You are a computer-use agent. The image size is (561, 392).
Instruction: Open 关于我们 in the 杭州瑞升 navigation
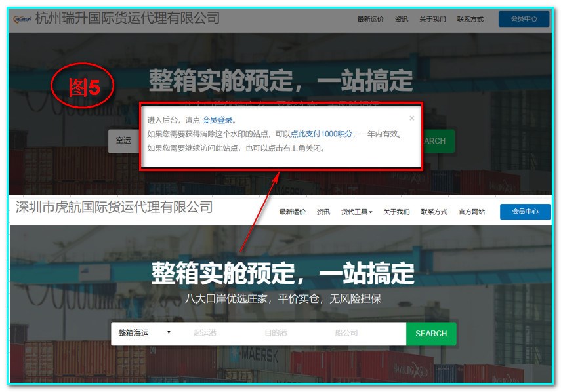(432, 19)
